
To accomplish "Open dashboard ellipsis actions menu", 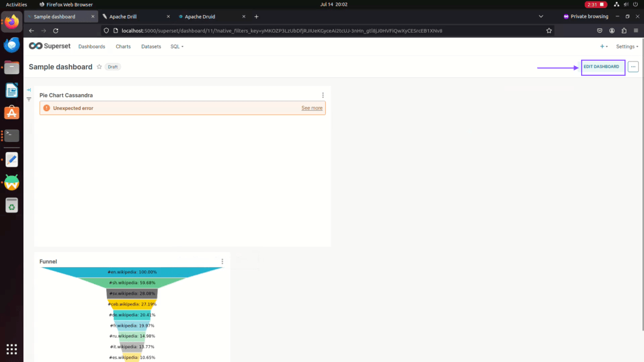I will [633, 67].
